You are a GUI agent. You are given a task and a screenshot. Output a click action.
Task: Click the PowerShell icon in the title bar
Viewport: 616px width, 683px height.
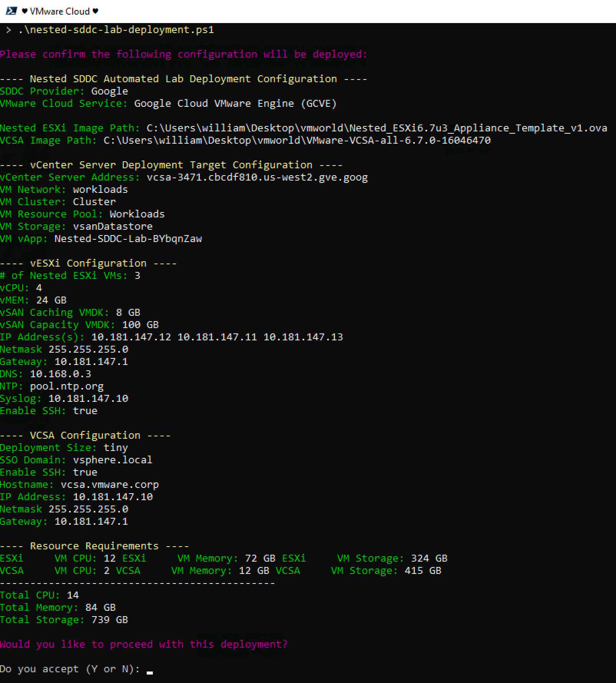12,11
